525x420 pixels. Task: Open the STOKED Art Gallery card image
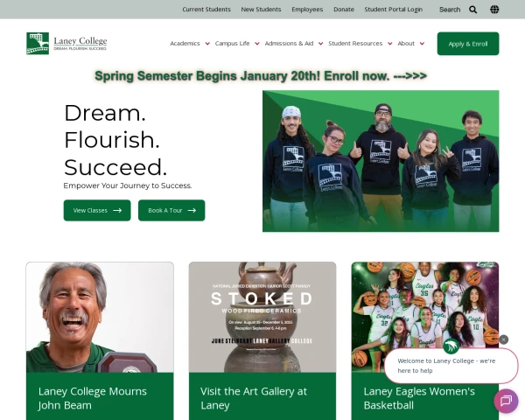[x=262, y=317]
